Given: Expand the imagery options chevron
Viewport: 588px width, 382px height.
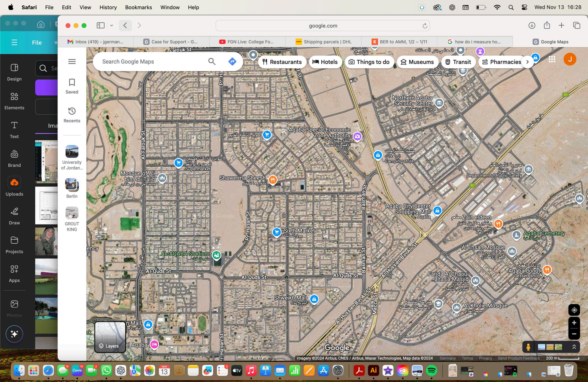Looking at the screenshot, I should click(574, 347).
